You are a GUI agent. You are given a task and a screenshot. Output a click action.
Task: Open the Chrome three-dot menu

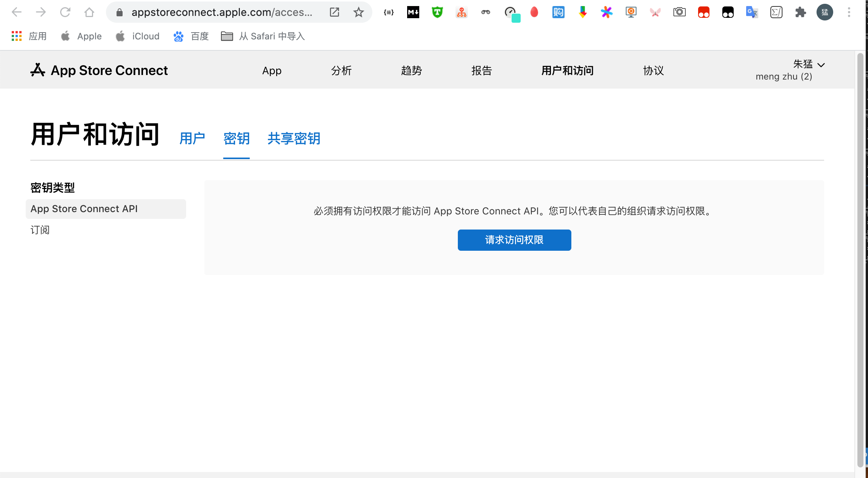coord(849,12)
